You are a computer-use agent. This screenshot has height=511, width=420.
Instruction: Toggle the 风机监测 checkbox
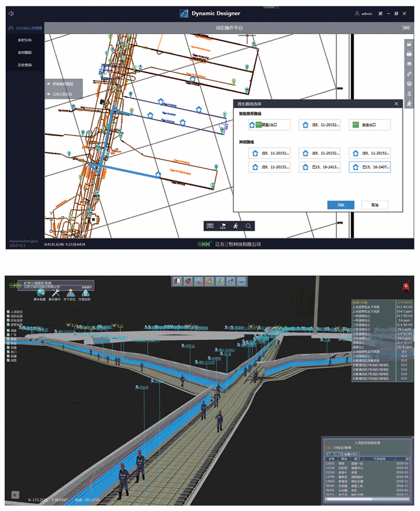[8, 316]
